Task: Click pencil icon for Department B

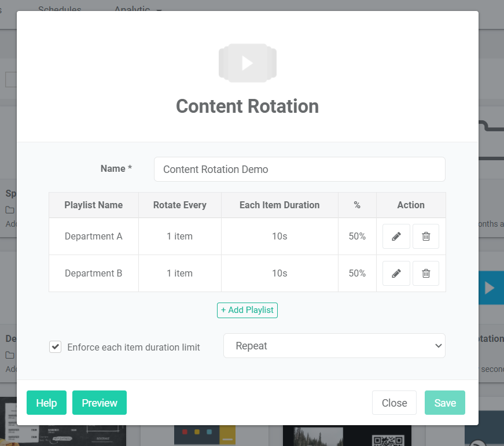Action: pyautogui.click(x=396, y=273)
